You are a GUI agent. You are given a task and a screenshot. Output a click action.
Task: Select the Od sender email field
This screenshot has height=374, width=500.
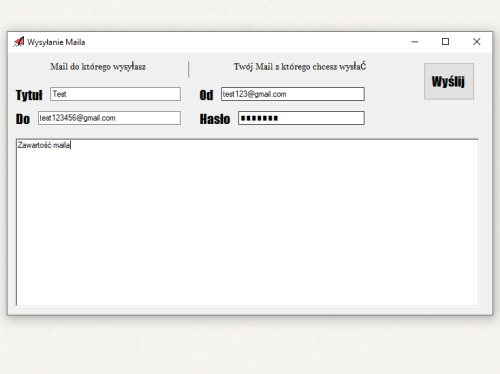(x=293, y=94)
